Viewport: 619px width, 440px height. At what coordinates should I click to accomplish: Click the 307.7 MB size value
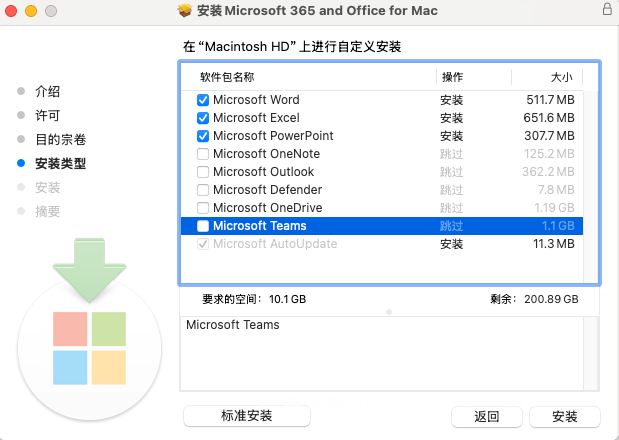click(550, 136)
